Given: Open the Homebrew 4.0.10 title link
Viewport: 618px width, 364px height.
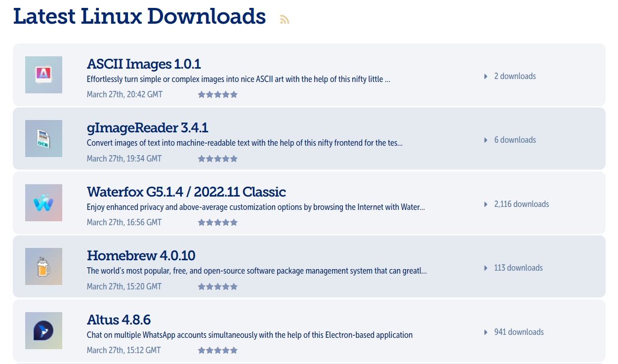Looking at the screenshot, I should click(141, 255).
